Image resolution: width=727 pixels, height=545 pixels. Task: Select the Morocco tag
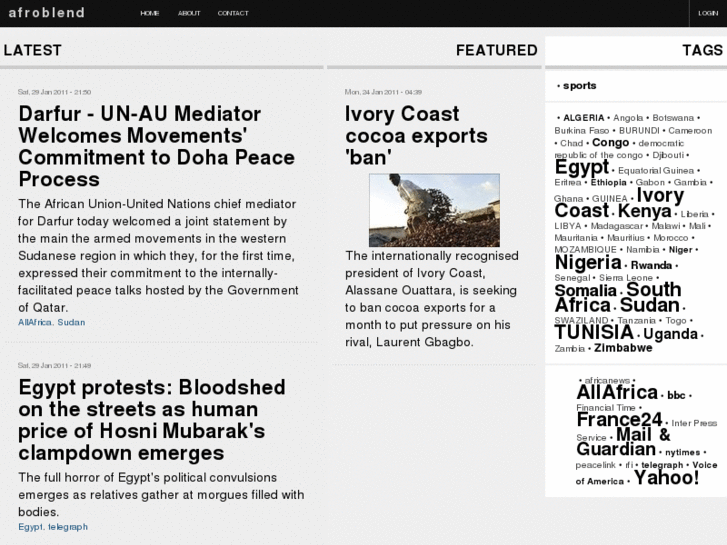(671, 238)
